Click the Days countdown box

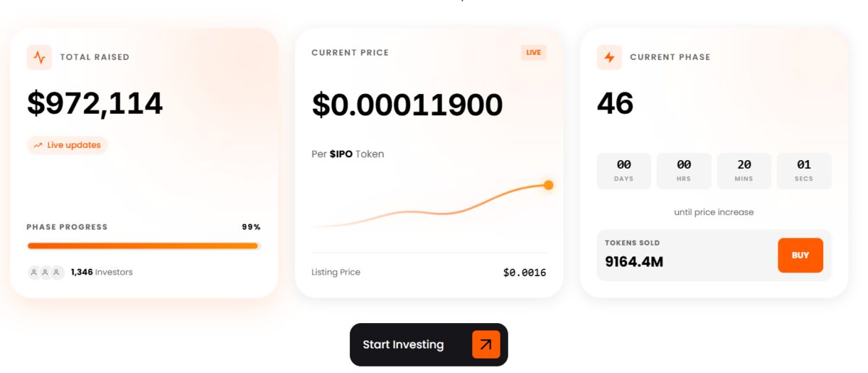pyautogui.click(x=624, y=171)
